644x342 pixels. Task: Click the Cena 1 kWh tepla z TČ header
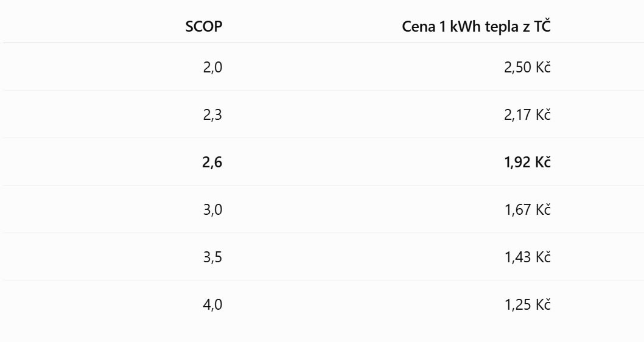pos(476,26)
